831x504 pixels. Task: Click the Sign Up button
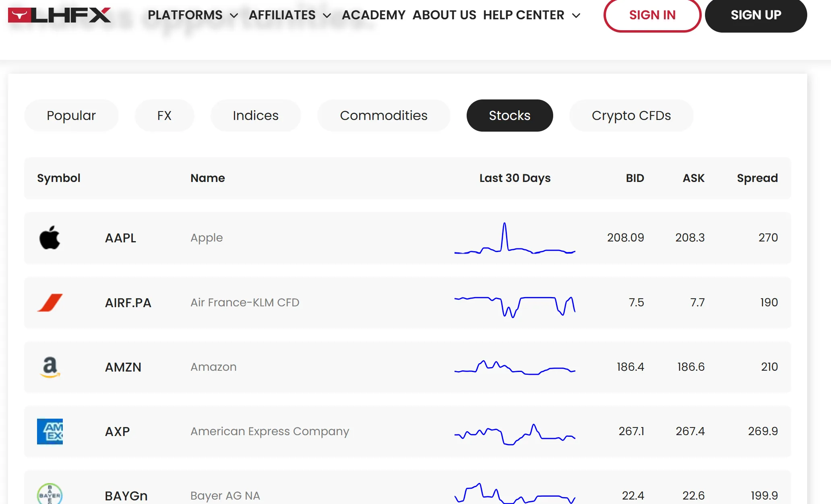tap(756, 15)
